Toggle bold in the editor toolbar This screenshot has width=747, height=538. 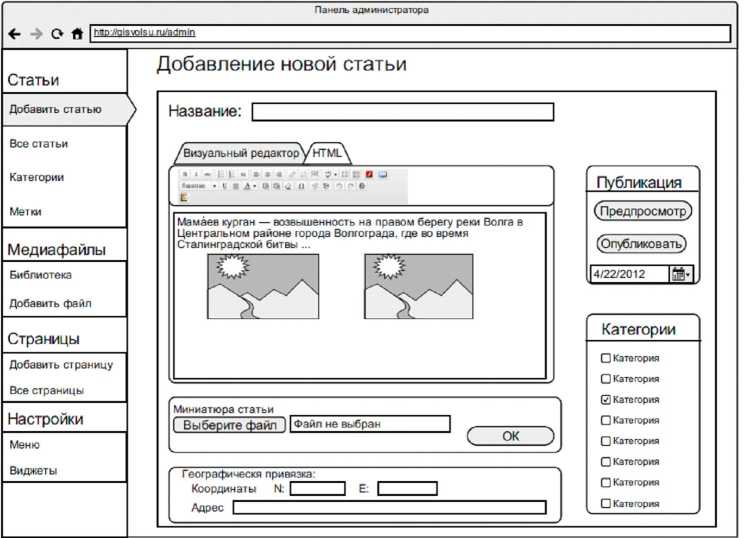coord(185,174)
